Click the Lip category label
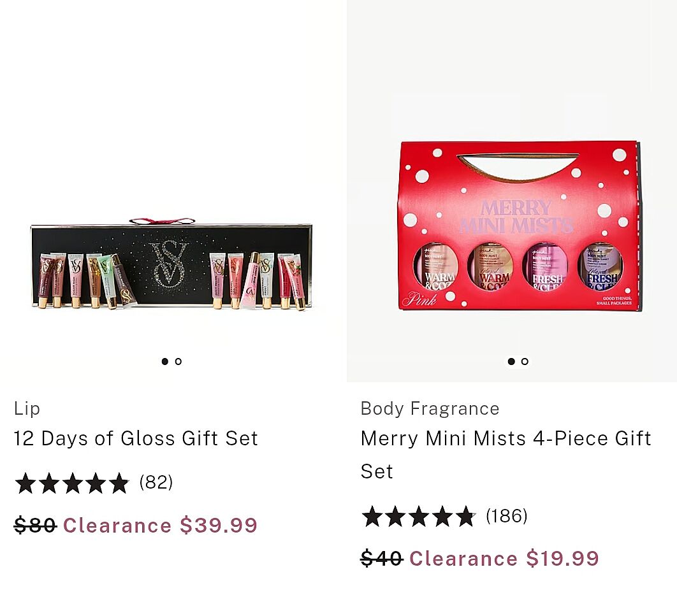This screenshot has width=677, height=616. [27, 408]
